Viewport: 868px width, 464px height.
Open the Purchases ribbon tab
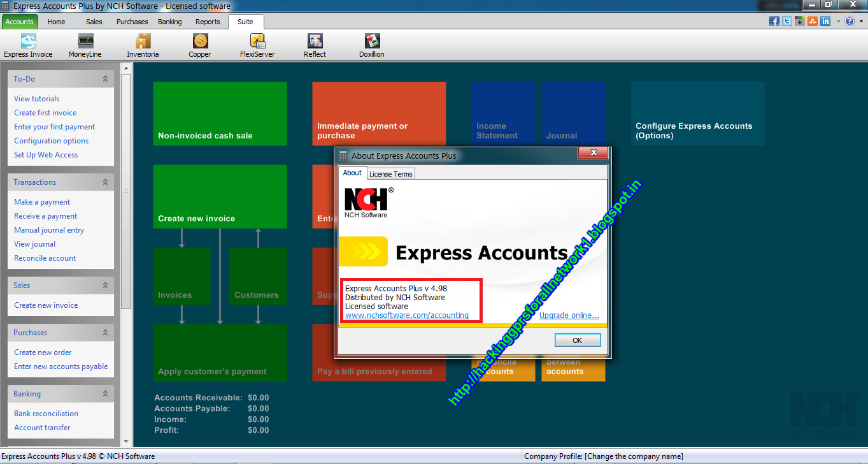132,22
